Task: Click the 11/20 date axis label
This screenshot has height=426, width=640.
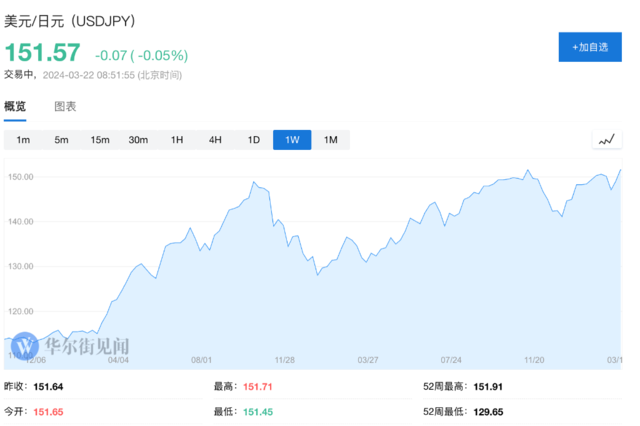Action: coord(534,359)
